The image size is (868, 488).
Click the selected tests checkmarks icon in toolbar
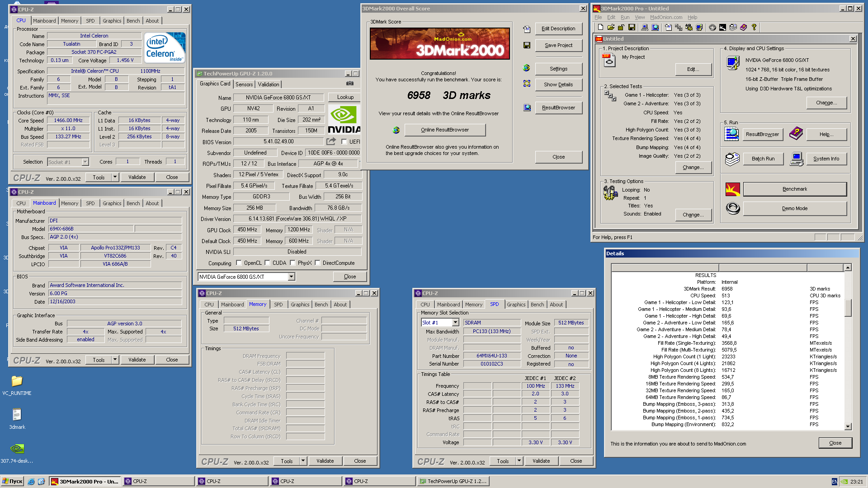coord(679,28)
